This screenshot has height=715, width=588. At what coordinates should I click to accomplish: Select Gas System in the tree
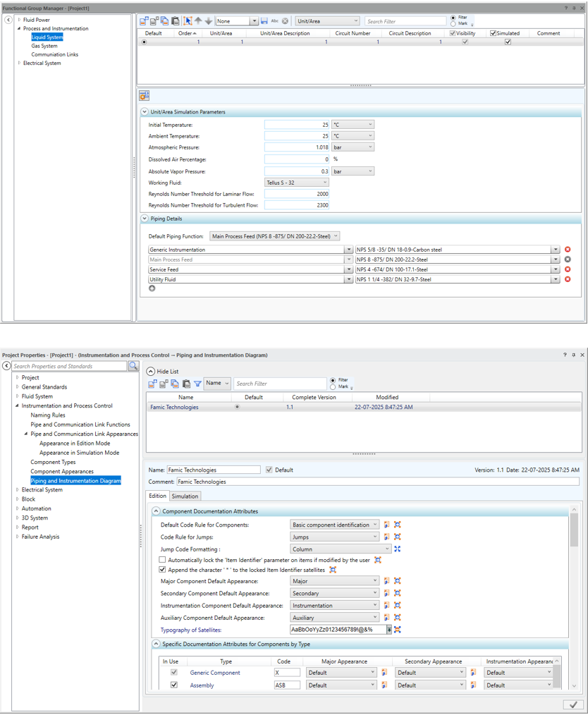(x=44, y=46)
